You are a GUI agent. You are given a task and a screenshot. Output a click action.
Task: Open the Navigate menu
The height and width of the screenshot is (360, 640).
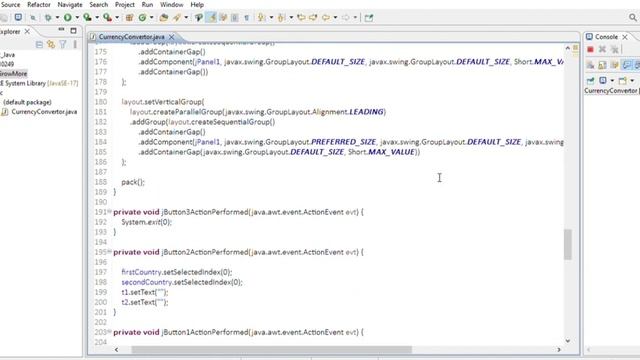[x=70, y=4]
